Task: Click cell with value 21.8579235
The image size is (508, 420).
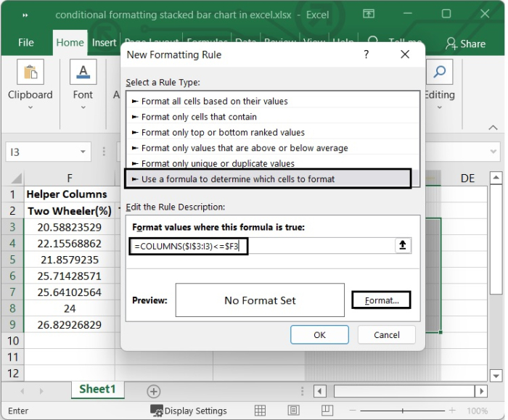Action: pyautogui.click(x=70, y=259)
